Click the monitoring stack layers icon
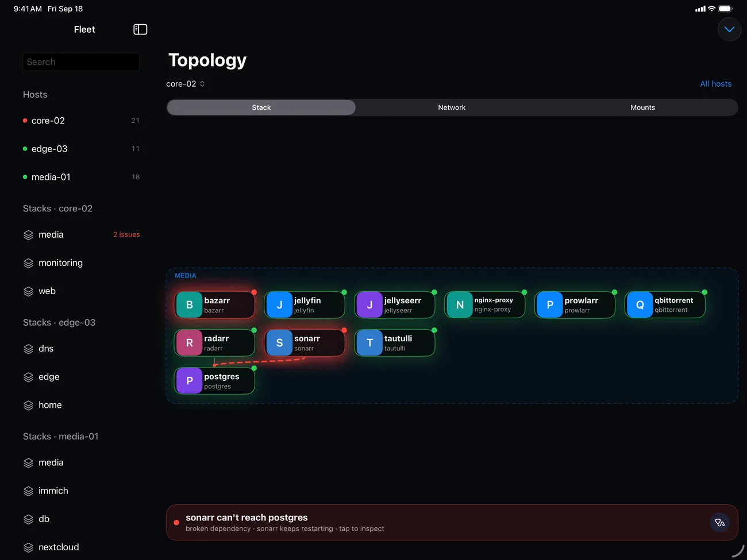Viewport: 747px width, 560px height. click(28, 263)
